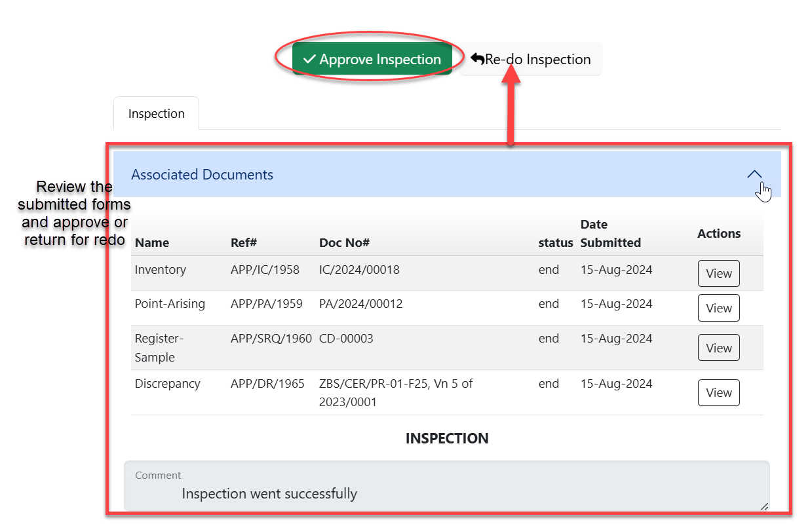Open View for the Point-Arising document
This screenshot has height=524, width=812.
718,308
